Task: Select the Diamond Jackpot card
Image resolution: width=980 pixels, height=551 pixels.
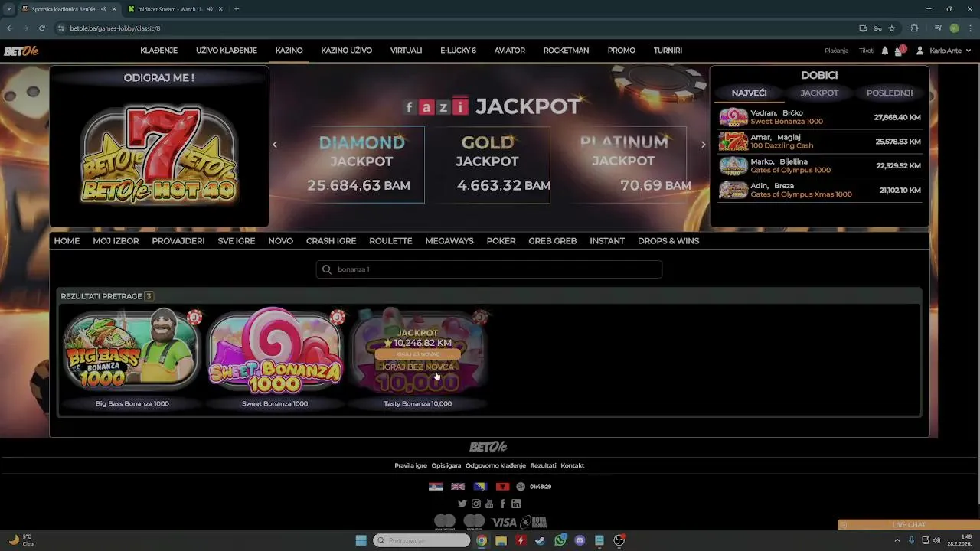Action: point(361,165)
